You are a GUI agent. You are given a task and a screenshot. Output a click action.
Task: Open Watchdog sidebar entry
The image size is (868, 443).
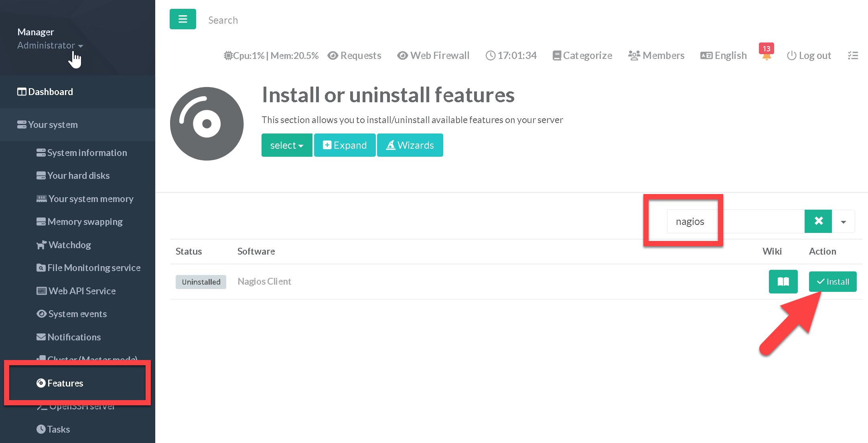click(x=69, y=245)
